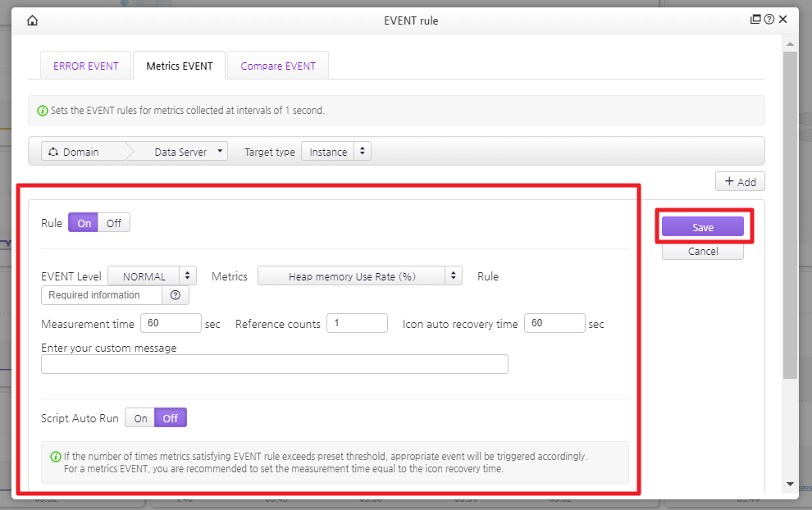Click the custom message input field
The width and height of the screenshot is (812, 510).
pyautogui.click(x=274, y=364)
